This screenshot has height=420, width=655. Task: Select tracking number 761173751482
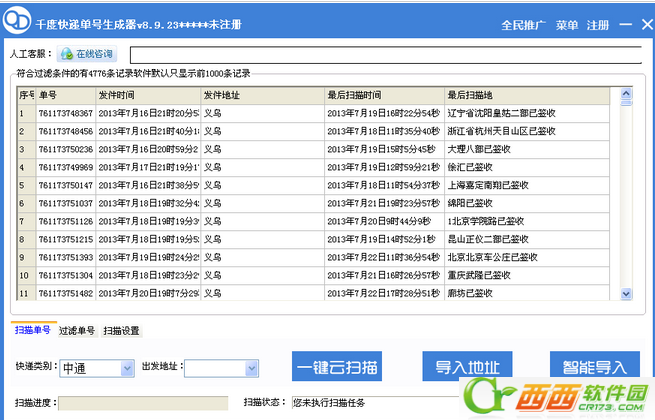pos(66,293)
